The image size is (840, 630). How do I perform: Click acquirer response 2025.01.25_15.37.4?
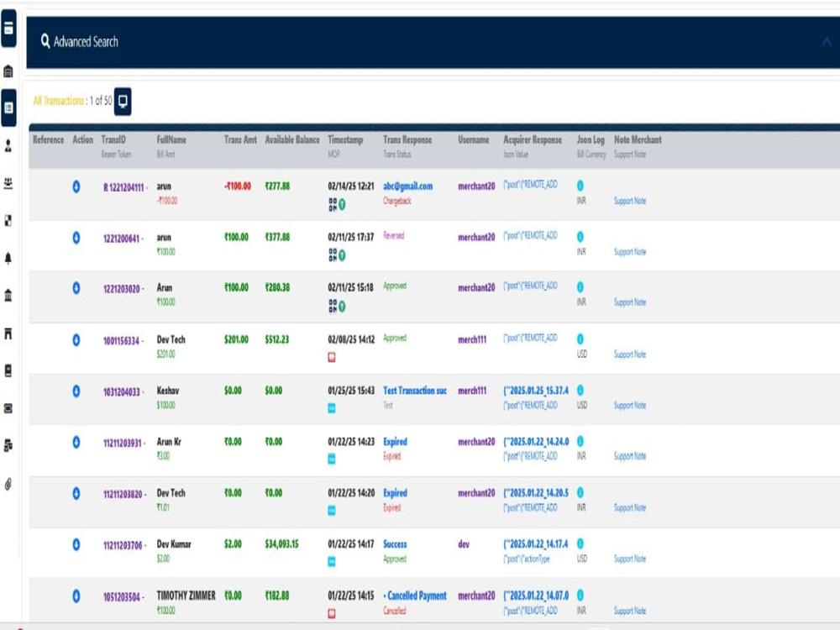click(x=536, y=391)
